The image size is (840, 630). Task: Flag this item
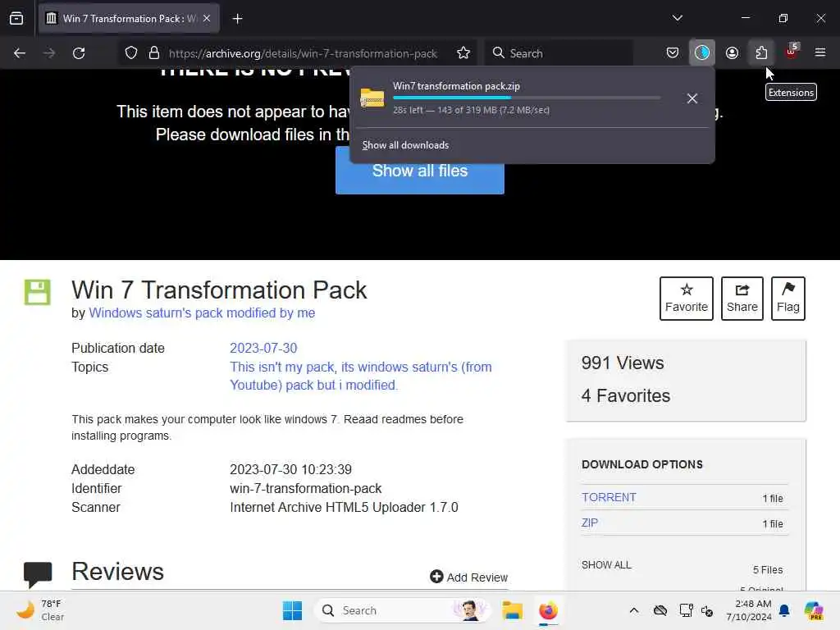click(788, 299)
